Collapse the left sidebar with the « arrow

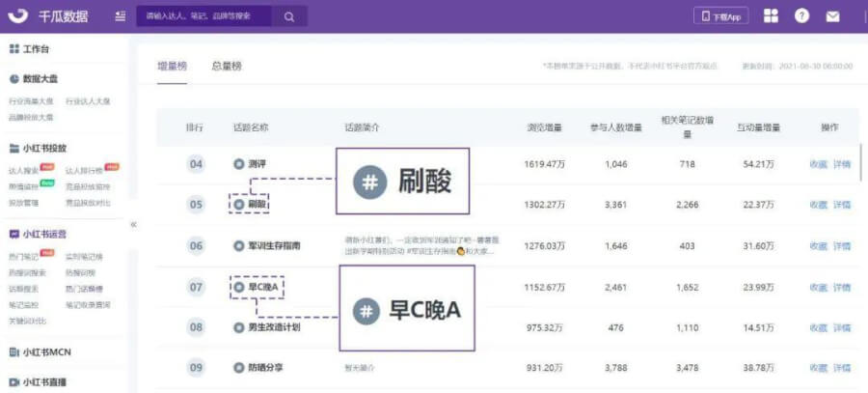pos(133,224)
